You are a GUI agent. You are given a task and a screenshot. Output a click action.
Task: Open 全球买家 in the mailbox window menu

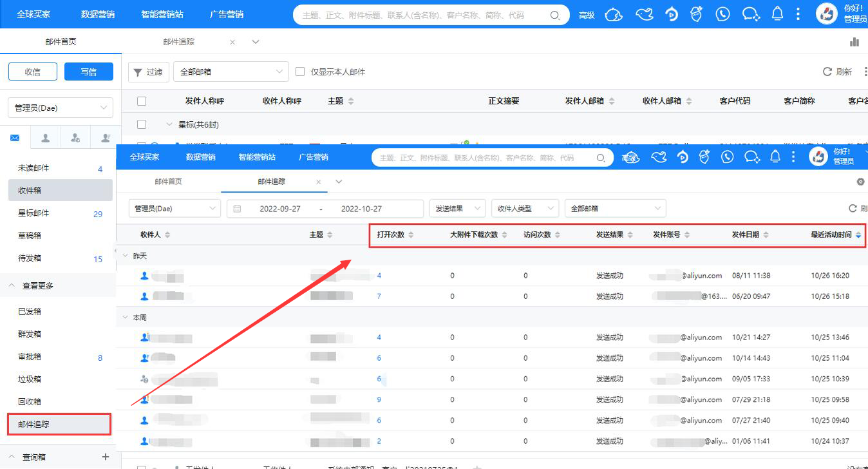(x=33, y=14)
